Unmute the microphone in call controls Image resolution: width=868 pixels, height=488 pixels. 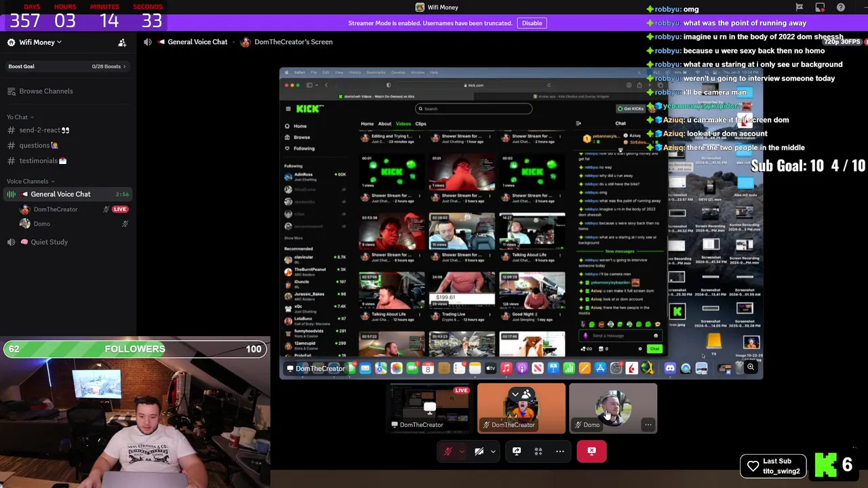(448, 451)
